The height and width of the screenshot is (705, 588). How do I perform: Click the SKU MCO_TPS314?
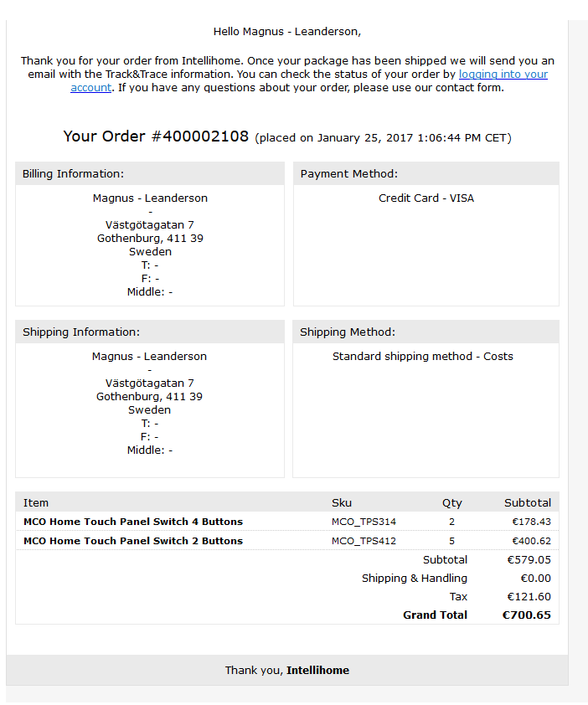pos(364,522)
